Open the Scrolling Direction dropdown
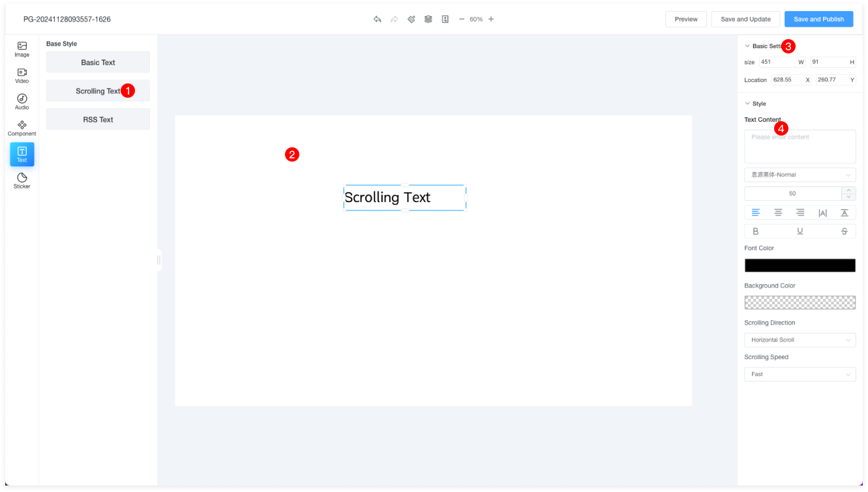Viewport: 868px width, 492px height. point(800,340)
